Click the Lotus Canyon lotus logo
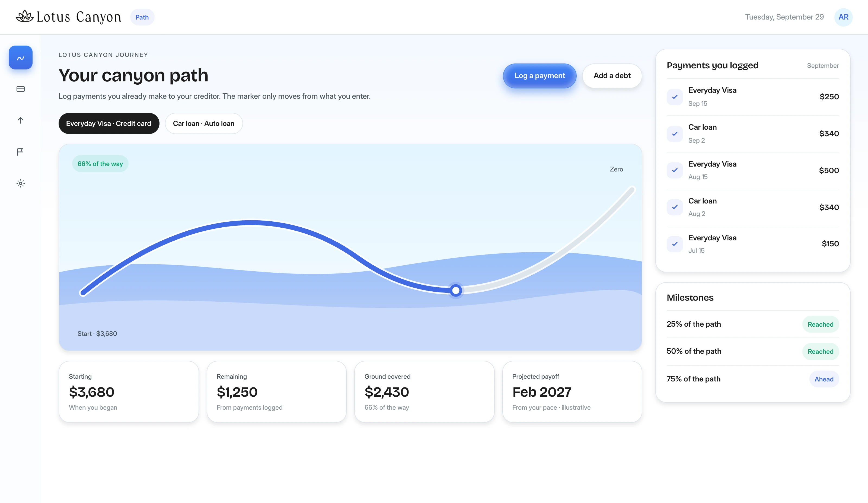The width and height of the screenshot is (868, 503). (25, 17)
